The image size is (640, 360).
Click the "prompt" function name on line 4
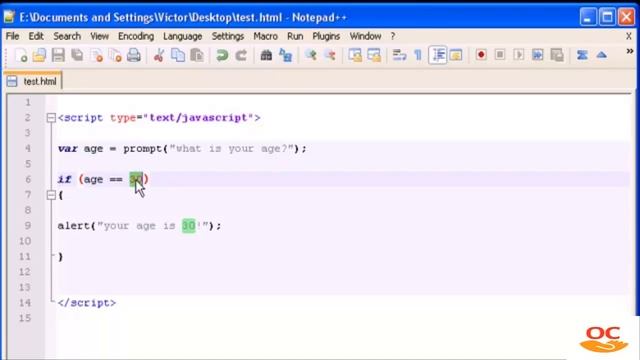click(143, 149)
